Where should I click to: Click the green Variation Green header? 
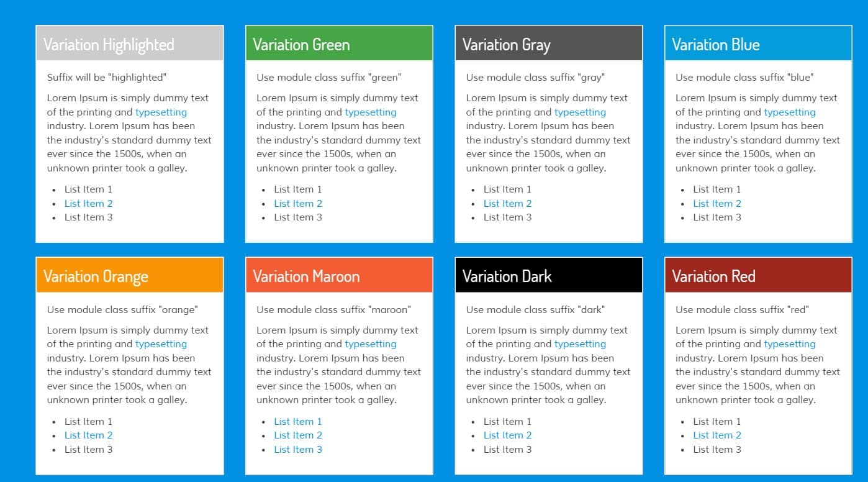point(339,44)
